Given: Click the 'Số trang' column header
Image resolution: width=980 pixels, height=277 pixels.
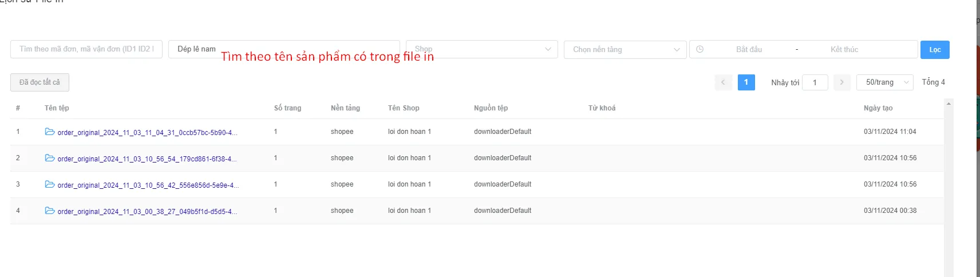Looking at the screenshot, I should [x=287, y=108].
